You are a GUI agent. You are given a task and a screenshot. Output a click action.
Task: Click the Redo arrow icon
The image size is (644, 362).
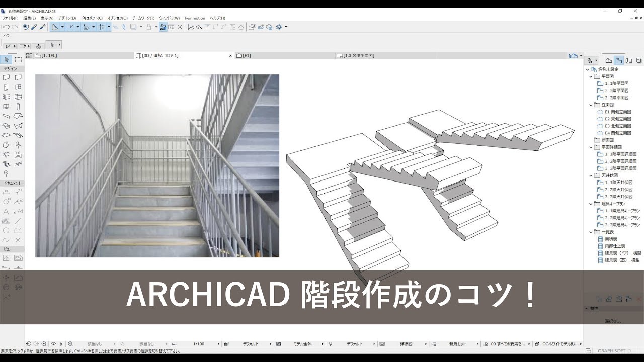click(x=15, y=27)
